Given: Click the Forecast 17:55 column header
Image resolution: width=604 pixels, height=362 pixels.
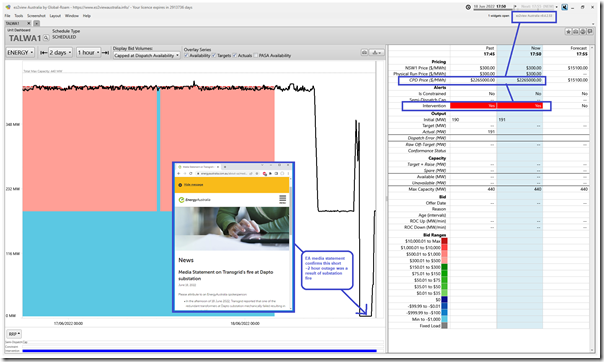Looking at the screenshot, I should click(579, 51).
